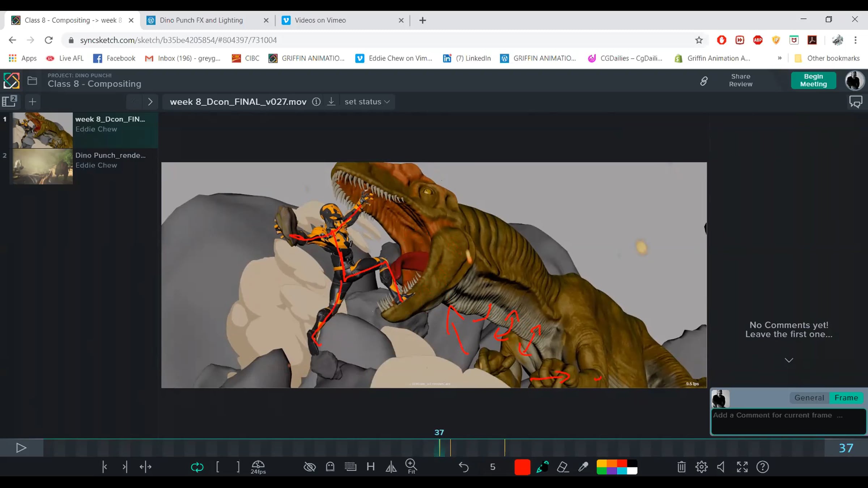Toggle mirror flip of the viewer
This screenshot has width=868, height=488.
tap(391, 467)
